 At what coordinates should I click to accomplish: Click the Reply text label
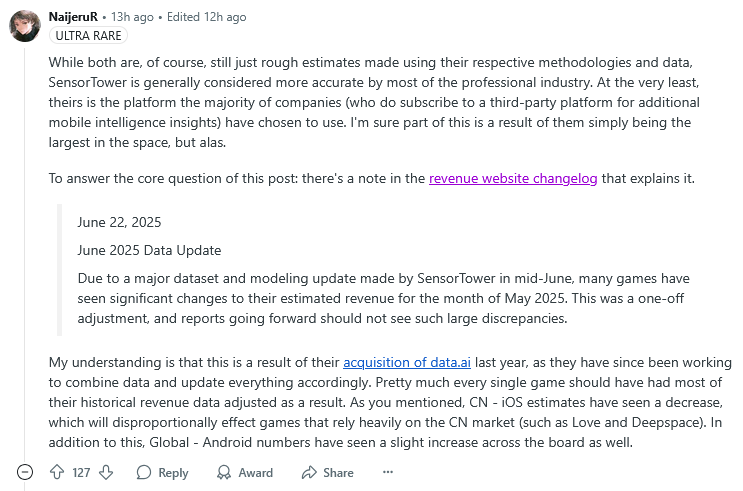pyautogui.click(x=173, y=473)
